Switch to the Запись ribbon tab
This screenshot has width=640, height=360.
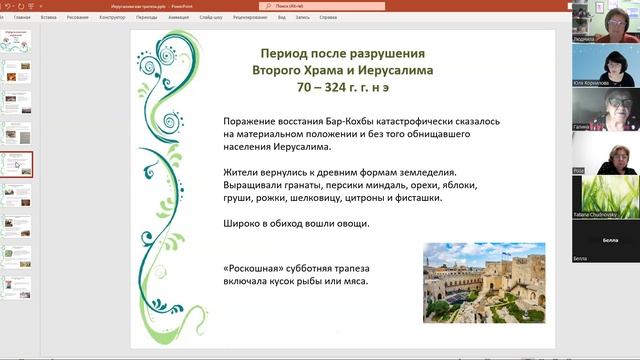tap(302, 18)
